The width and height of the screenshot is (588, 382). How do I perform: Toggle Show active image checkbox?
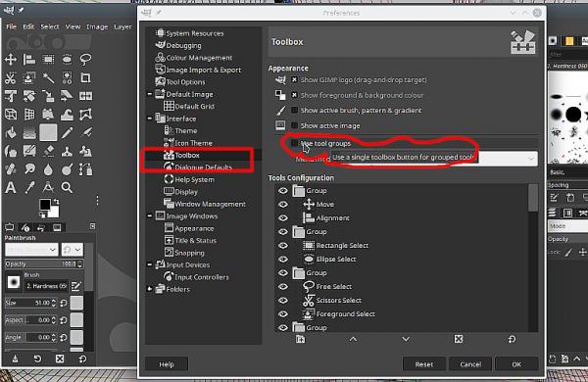point(294,125)
